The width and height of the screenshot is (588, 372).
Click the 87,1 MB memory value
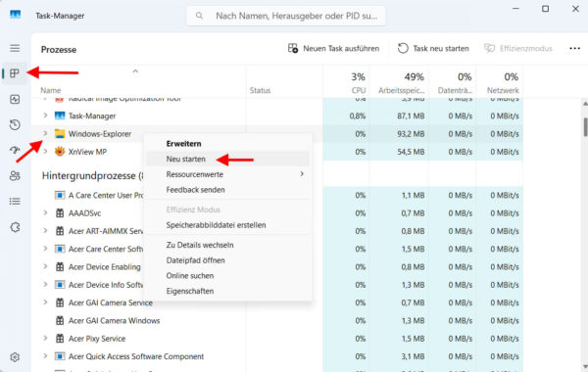click(411, 116)
